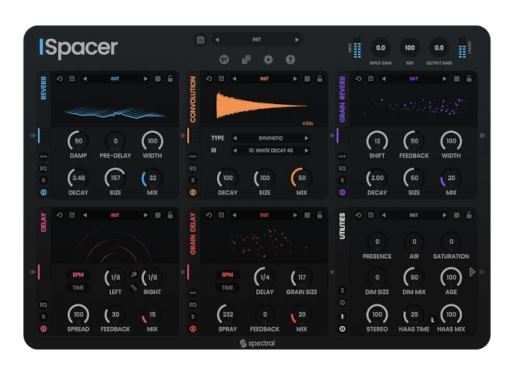Select the next convolution TYPE after Synthetic
This screenshot has height=375, width=514.
point(306,138)
